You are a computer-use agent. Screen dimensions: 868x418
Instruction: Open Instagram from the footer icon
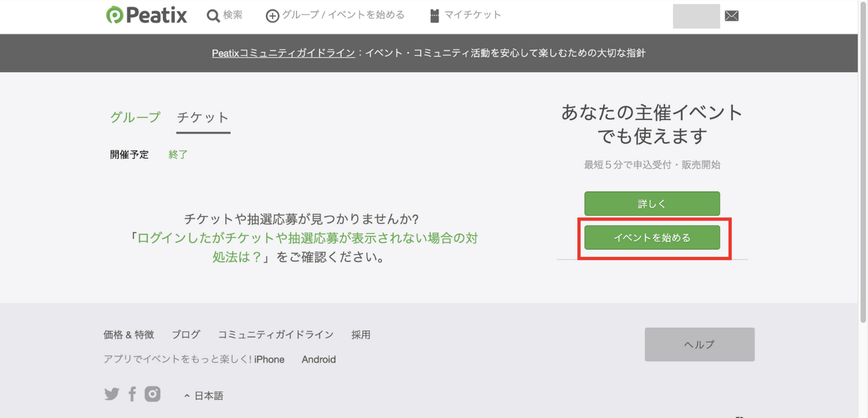coord(152,393)
